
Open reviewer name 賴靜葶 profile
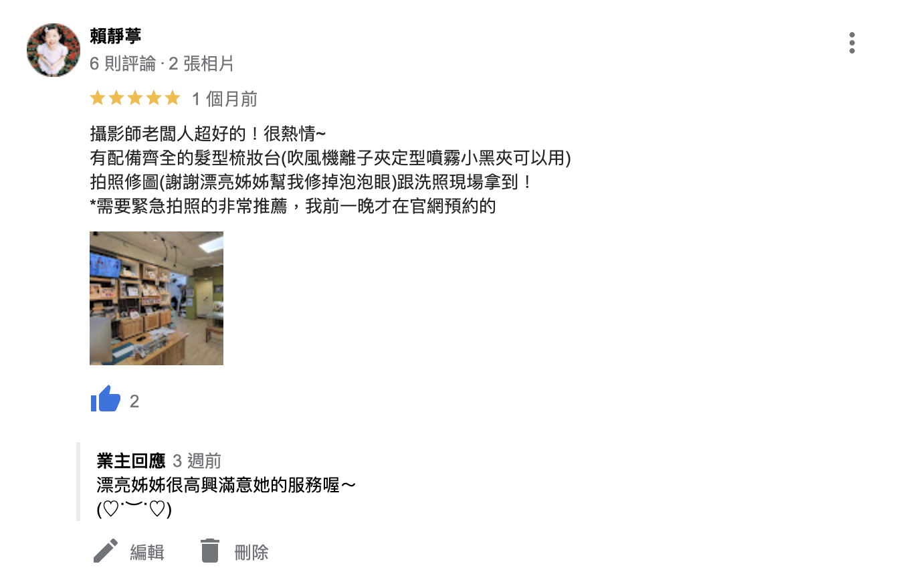point(116,36)
